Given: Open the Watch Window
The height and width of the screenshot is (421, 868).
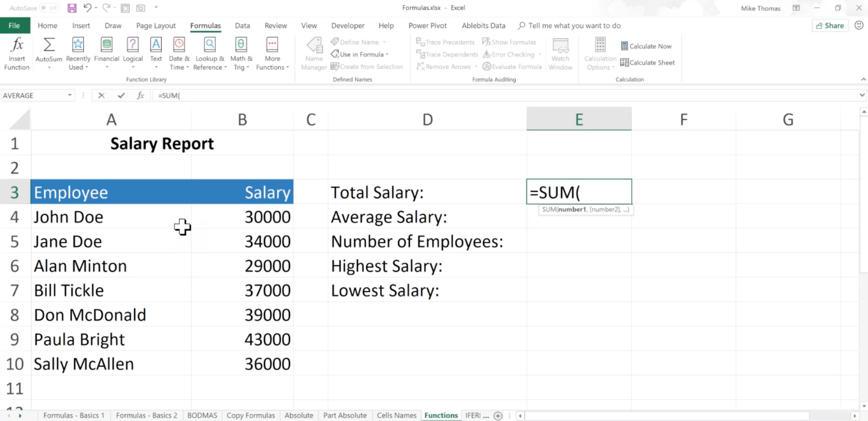Looking at the screenshot, I should coord(560,53).
